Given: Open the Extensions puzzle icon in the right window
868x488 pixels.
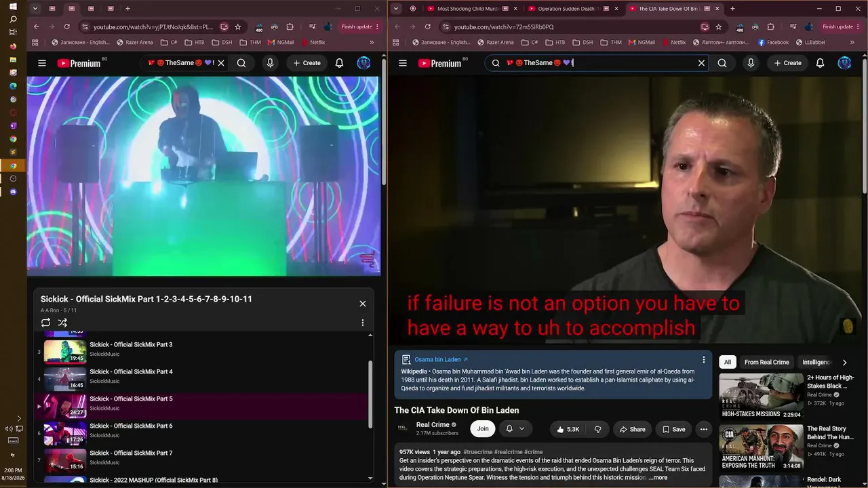Looking at the screenshot, I should [770, 27].
